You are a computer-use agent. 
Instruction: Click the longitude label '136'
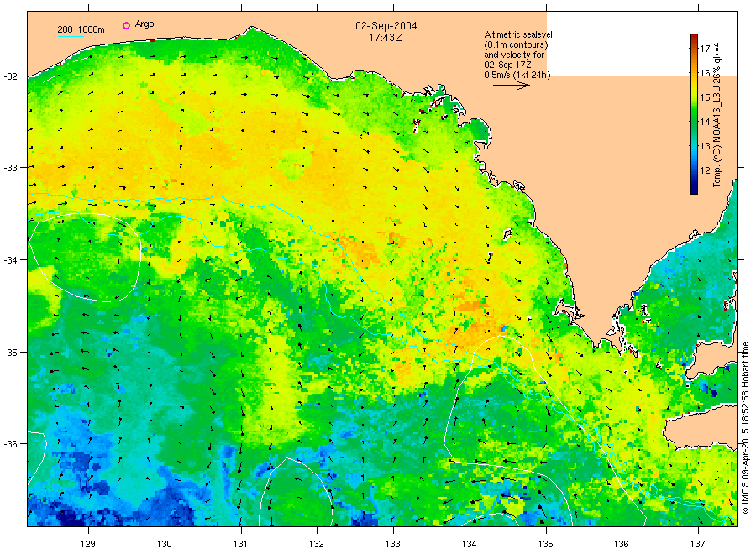click(x=622, y=544)
